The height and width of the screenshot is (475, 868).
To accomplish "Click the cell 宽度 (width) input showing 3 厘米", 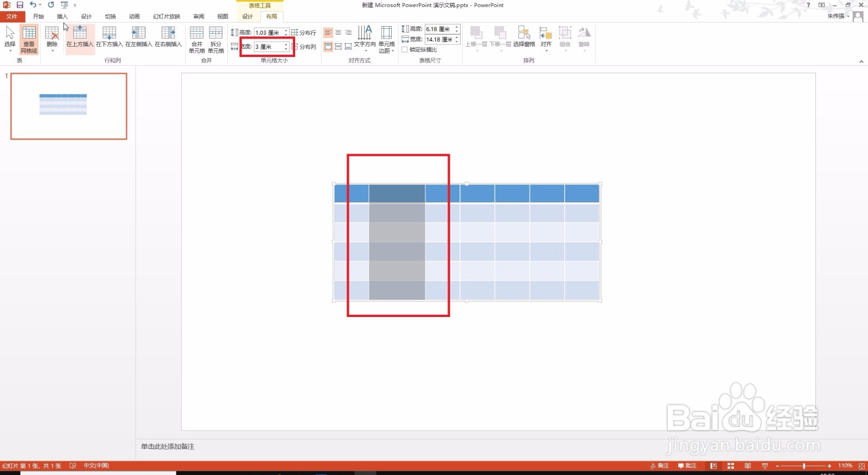I will point(269,47).
